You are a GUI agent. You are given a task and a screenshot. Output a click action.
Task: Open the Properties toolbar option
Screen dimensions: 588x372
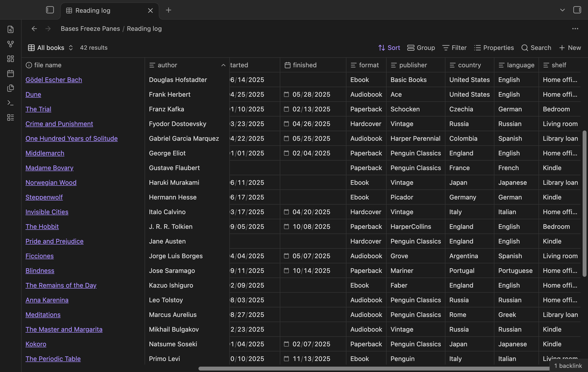tap(494, 47)
